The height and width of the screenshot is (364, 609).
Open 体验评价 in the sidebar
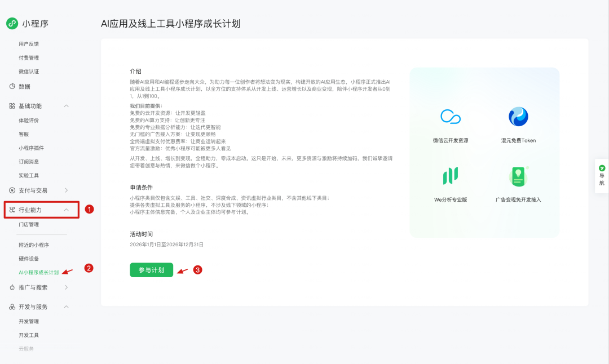click(29, 120)
